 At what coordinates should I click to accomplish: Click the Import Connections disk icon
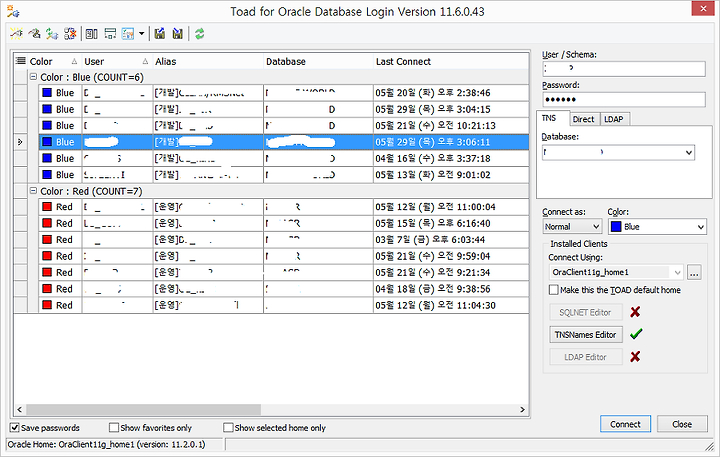177,34
